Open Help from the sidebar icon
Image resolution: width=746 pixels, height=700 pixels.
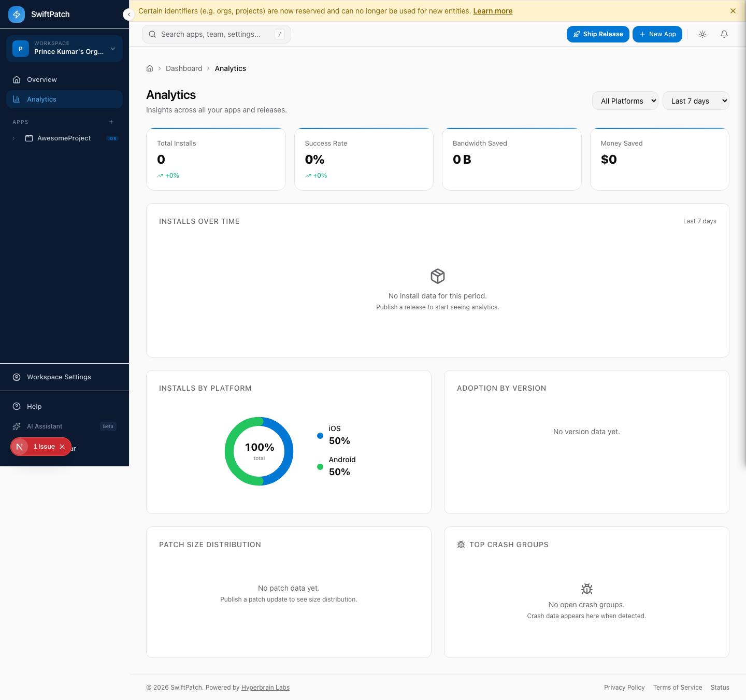coord(17,406)
